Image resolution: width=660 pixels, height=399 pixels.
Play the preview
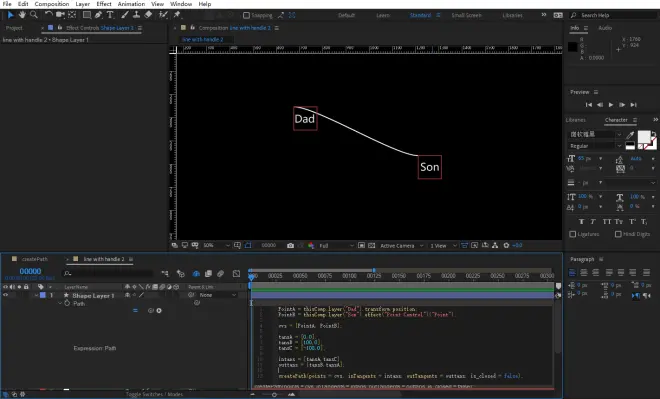611,104
